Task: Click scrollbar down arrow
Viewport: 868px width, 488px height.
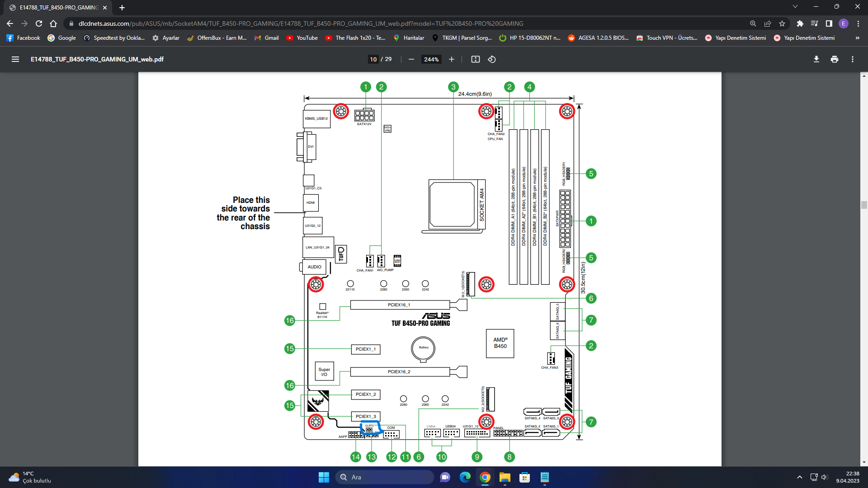Action: (x=864, y=462)
